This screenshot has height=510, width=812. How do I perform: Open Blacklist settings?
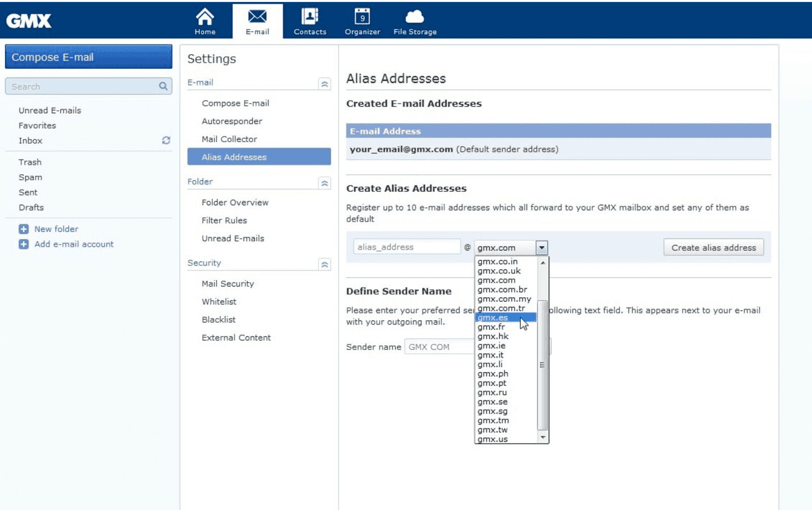pos(219,320)
